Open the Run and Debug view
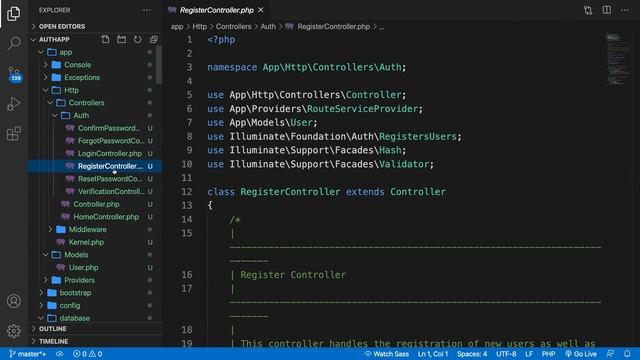 coord(13,104)
